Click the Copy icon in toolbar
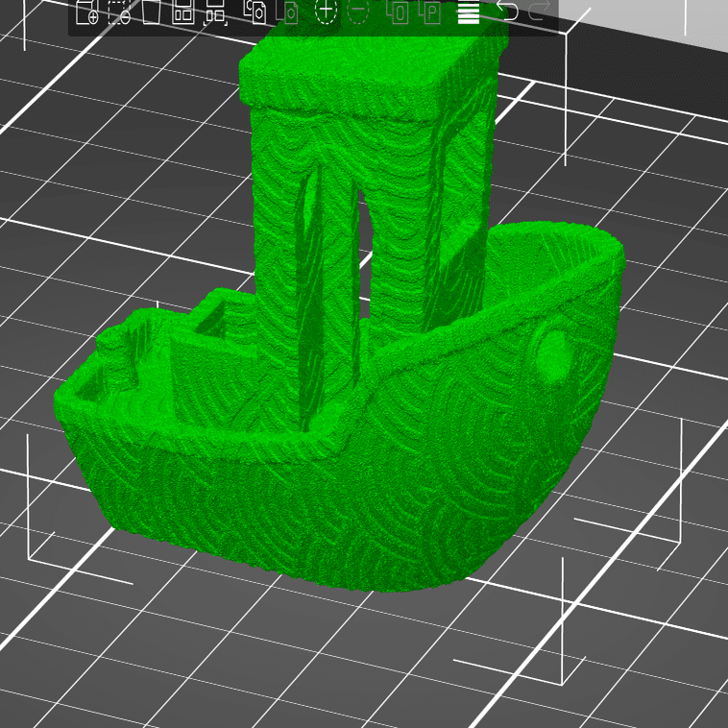728x728 pixels. pos(255,12)
